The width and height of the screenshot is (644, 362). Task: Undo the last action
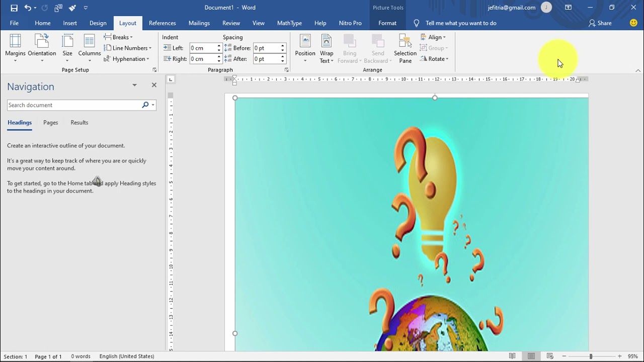click(28, 8)
